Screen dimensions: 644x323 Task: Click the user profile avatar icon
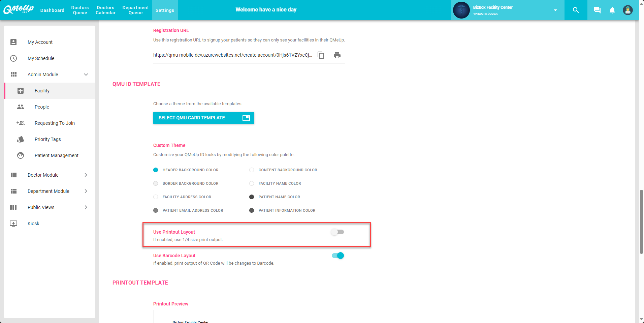[627, 10]
